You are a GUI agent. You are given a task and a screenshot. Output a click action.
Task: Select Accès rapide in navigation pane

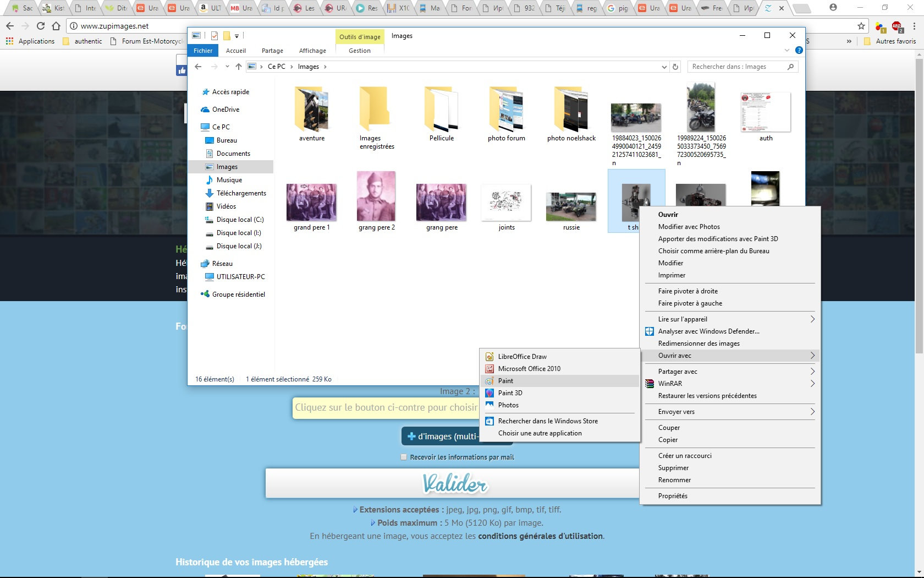coord(230,92)
